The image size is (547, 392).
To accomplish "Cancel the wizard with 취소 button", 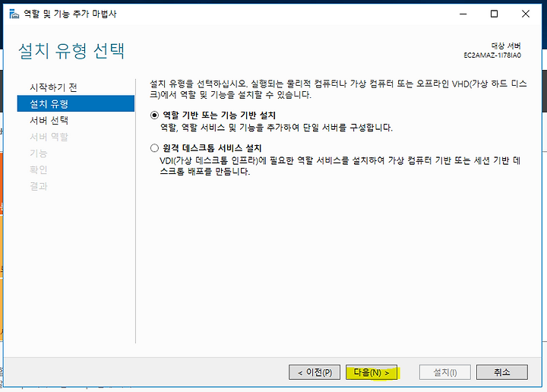I will pyautogui.click(x=501, y=372).
